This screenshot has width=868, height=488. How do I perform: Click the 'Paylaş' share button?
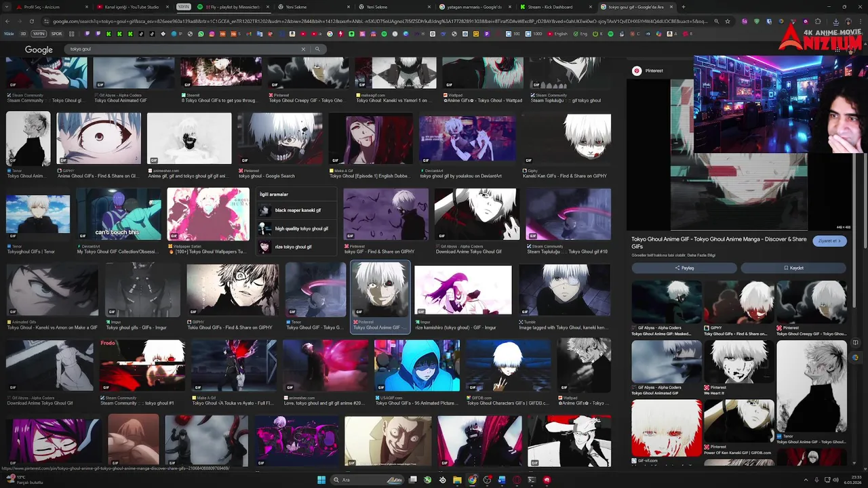click(684, 268)
